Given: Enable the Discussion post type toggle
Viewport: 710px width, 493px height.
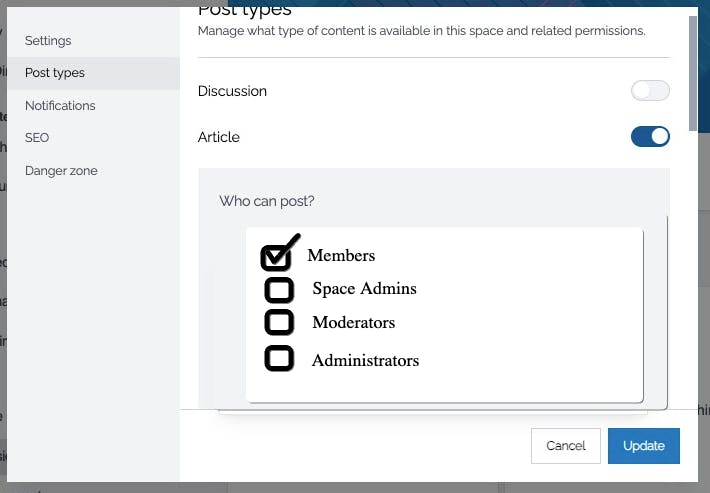Looking at the screenshot, I should [650, 91].
